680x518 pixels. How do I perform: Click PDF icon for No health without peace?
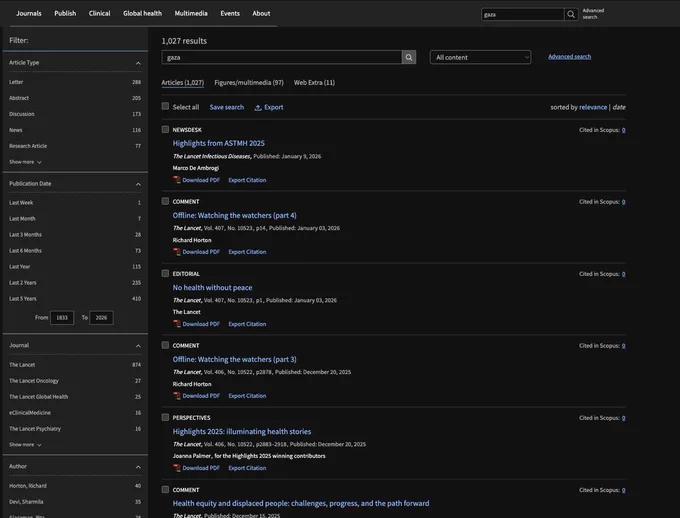click(x=177, y=324)
